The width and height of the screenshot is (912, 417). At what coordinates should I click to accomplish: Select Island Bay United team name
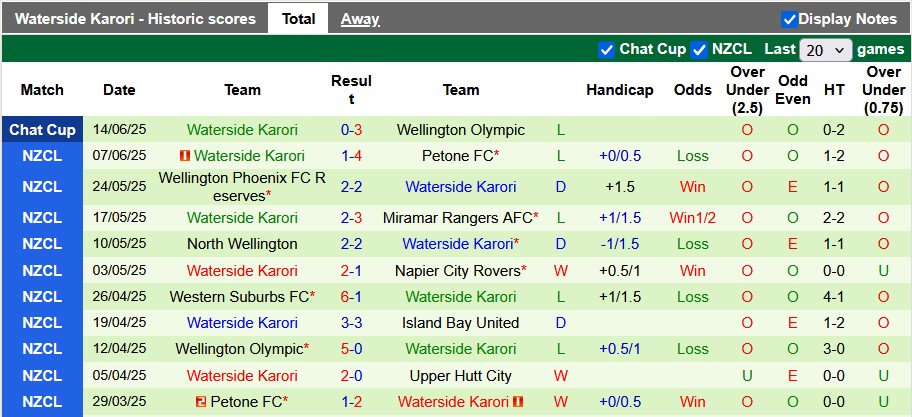click(x=460, y=323)
